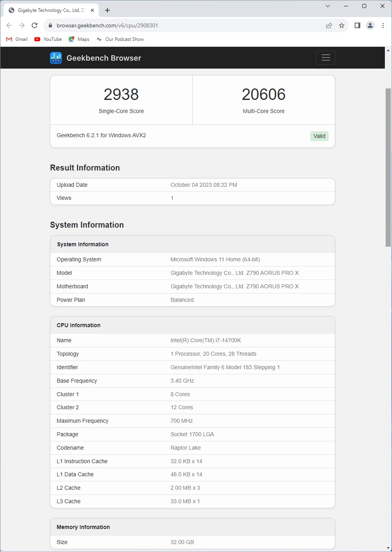Click 'Geekbench 6.2.1 for Windows AVX2' text
The height and width of the screenshot is (552, 392).
click(x=101, y=135)
